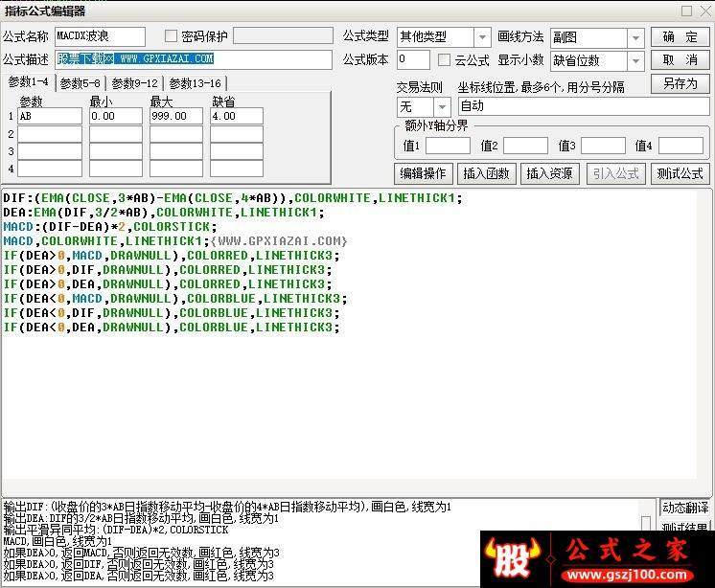This screenshot has width=715, height=588.
Task: Cancel with the 取消 button
Action: click(x=680, y=59)
